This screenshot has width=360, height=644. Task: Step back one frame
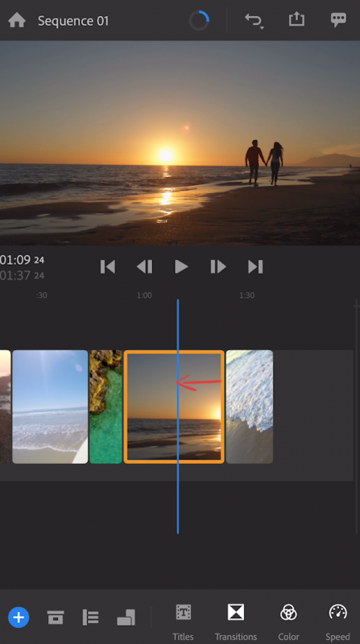[145, 267]
